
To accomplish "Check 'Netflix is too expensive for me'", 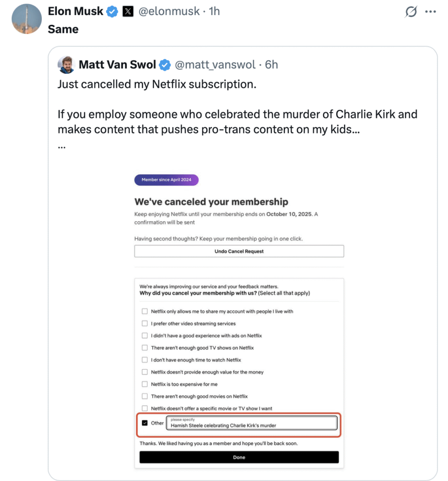I will coord(145,384).
